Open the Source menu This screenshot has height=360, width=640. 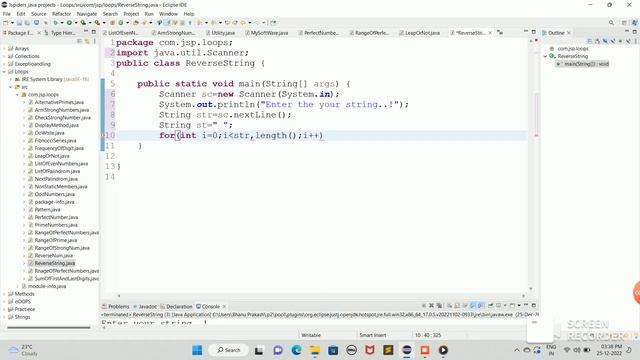[x=39, y=14]
